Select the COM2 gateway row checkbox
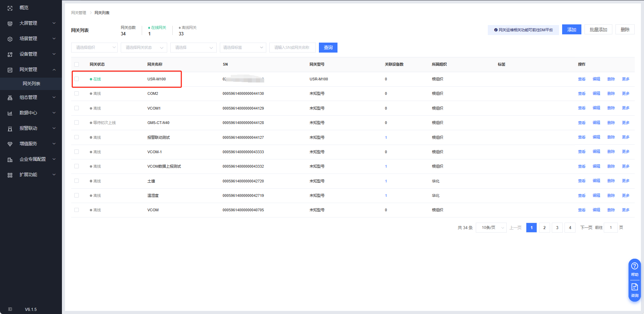 coord(76,93)
